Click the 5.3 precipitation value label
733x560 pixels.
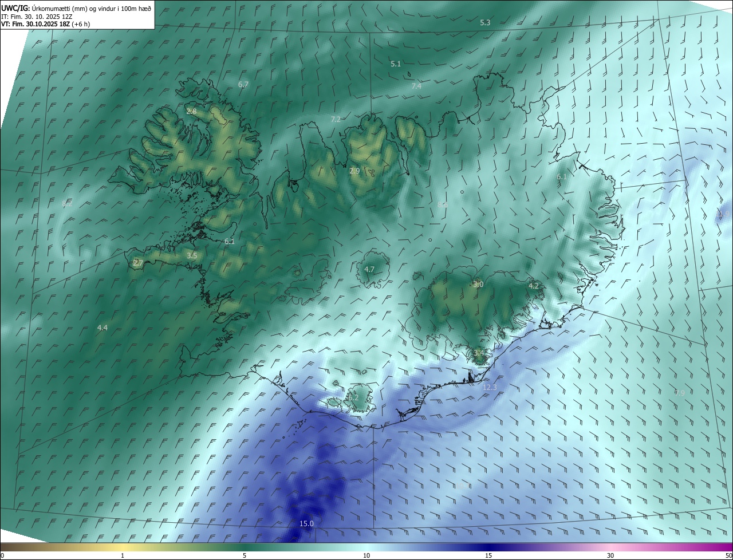pos(485,22)
